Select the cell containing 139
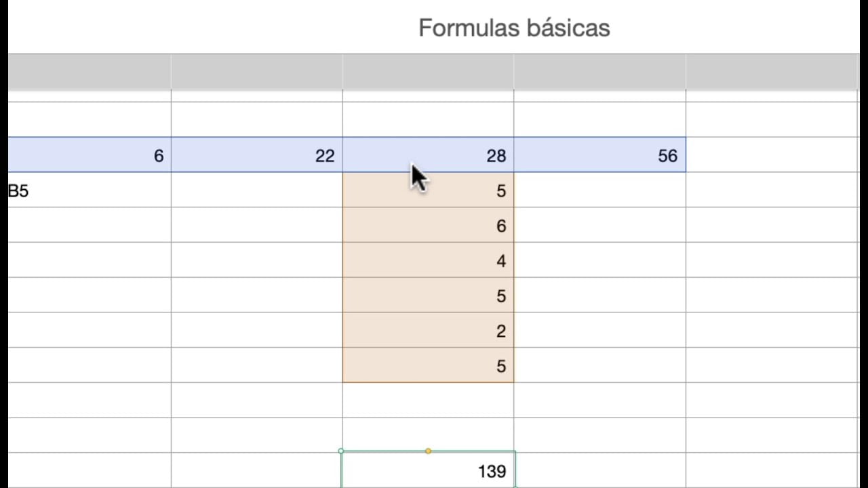Viewport: 868px width, 488px height. tap(428, 469)
